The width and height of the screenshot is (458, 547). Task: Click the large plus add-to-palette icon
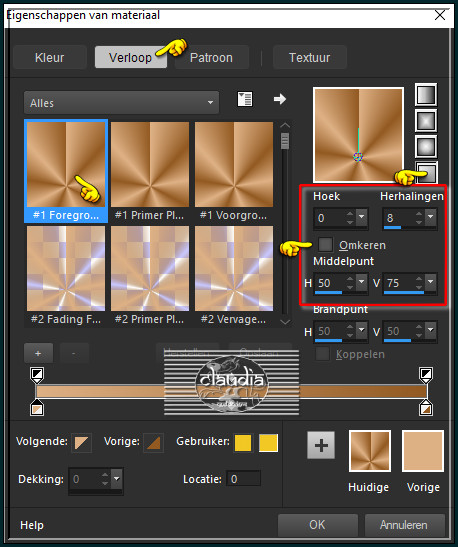coord(321,445)
